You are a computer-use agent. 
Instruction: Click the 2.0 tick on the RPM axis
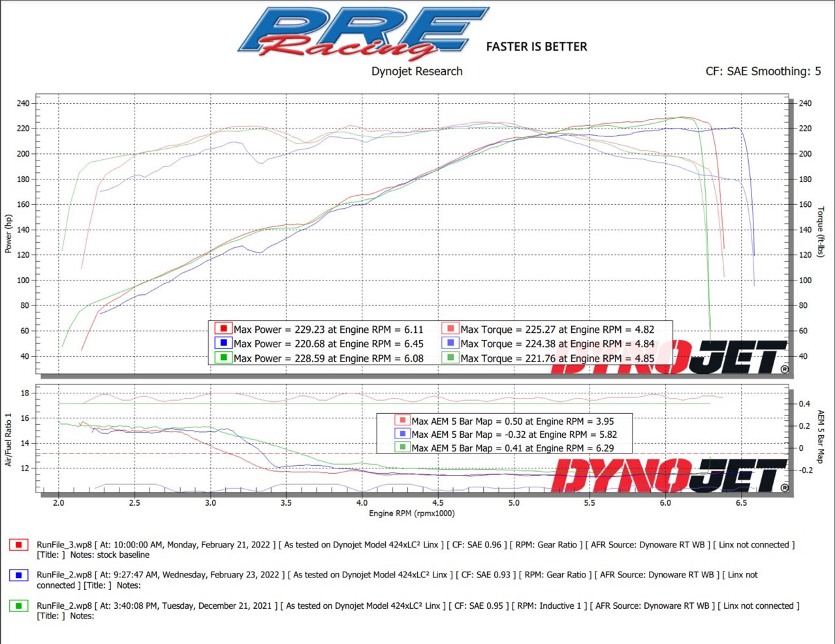59,503
